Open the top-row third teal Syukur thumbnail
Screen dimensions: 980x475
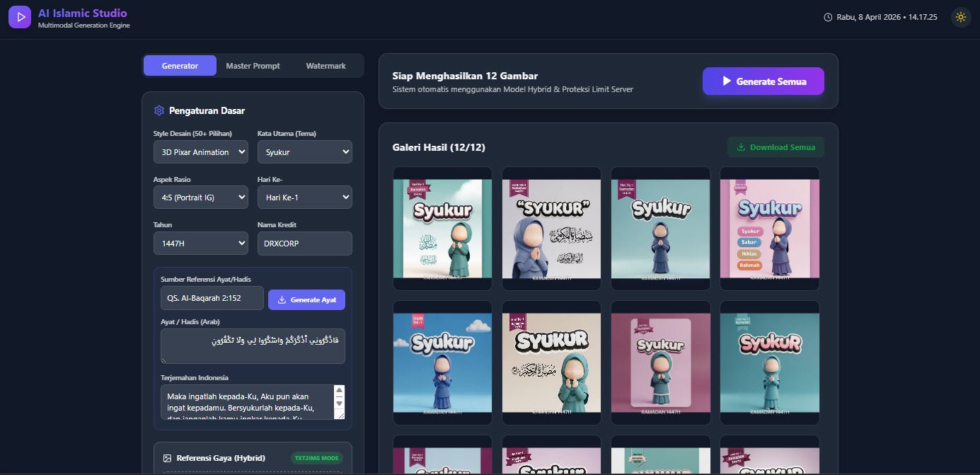(x=660, y=229)
